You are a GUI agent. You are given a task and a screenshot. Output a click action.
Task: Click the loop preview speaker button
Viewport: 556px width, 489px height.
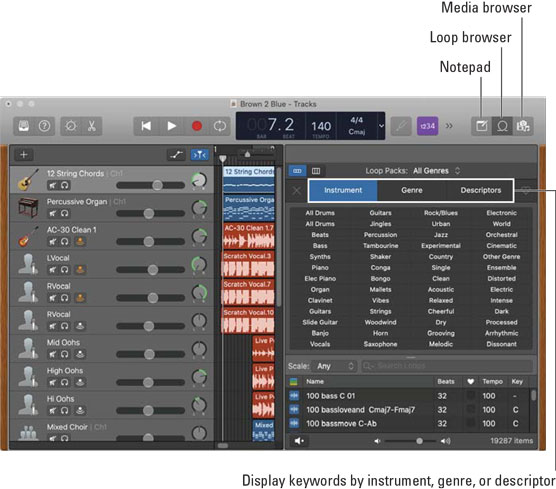click(x=299, y=441)
